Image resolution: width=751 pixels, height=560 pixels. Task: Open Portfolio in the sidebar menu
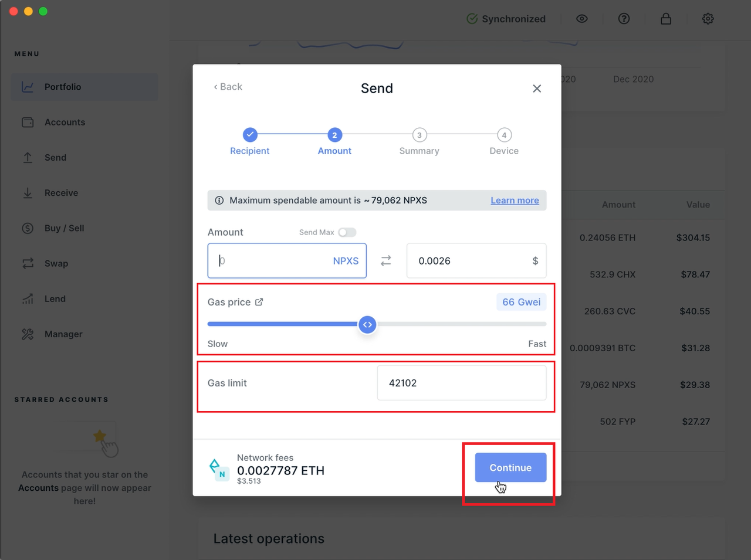pos(84,87)
